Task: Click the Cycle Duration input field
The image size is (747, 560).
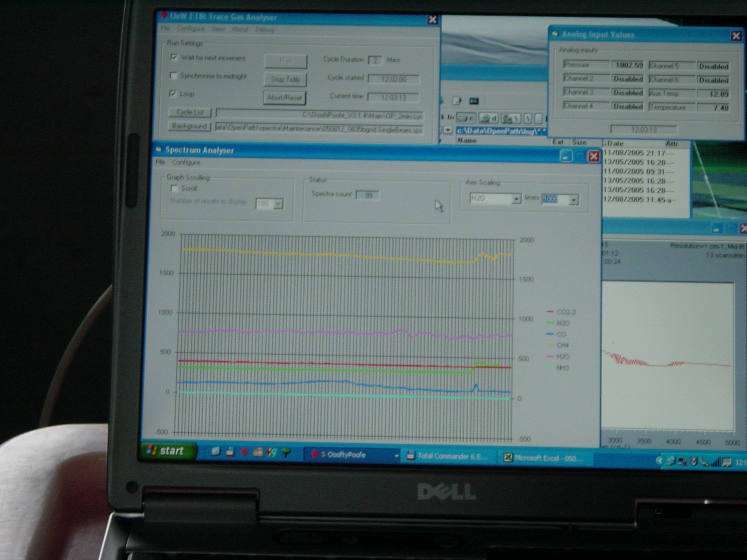Action: pyautogui.click(x=375, y=60)
